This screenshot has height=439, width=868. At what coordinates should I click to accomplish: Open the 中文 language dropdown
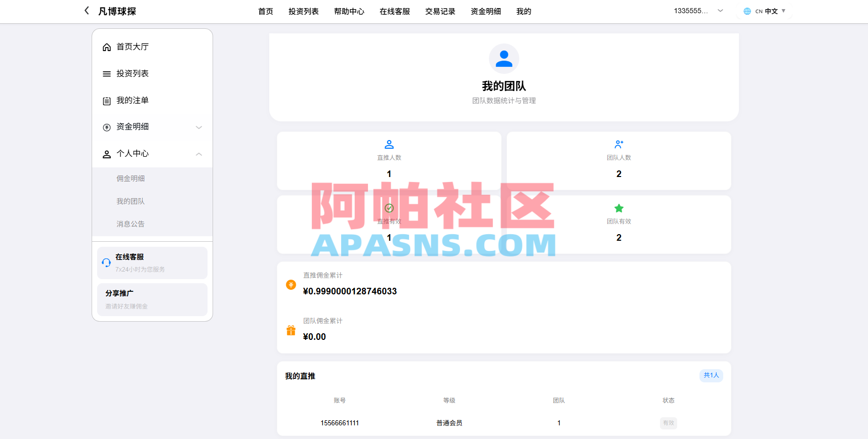pyautogui.click(x=764, y=11)
